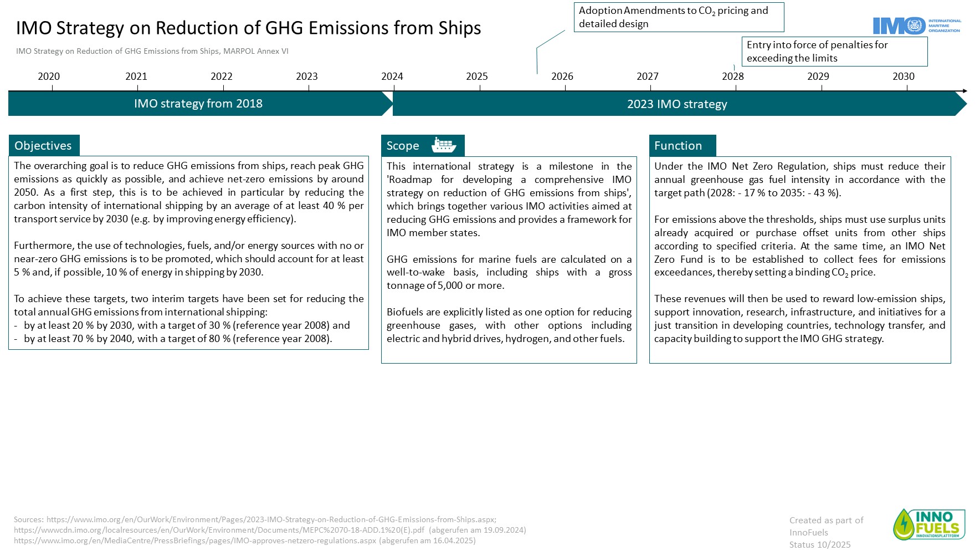
Task: Click the ship icon in the Scope header
Action: point(444,145)
